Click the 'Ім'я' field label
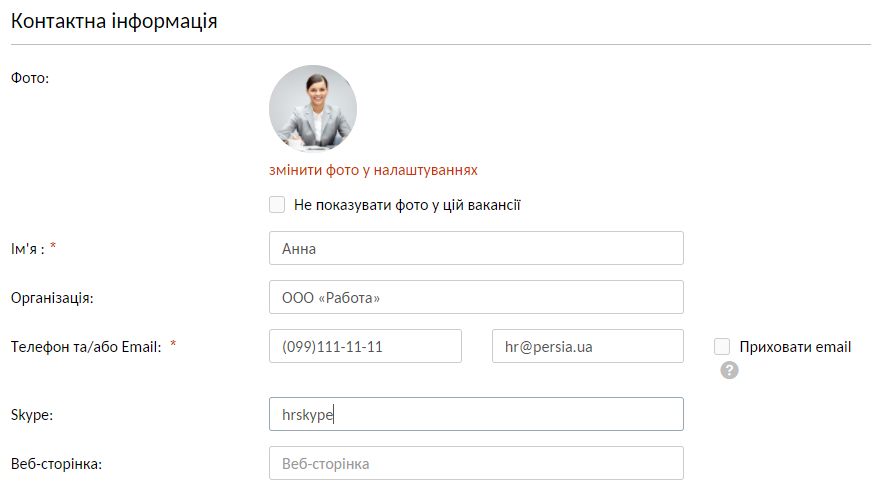This screenshot has width=876, height=500. click(x=26, y=249)
